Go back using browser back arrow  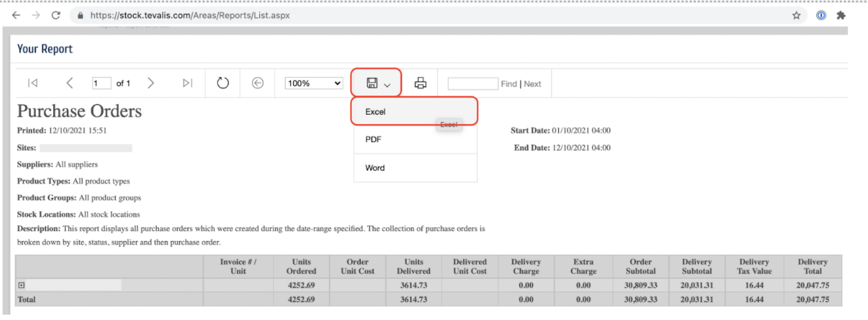(x=16, y=15)
